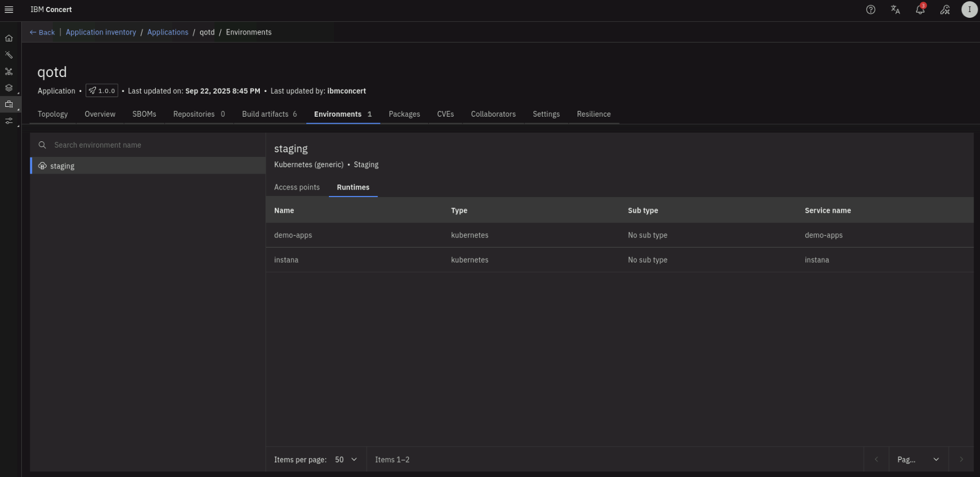
Task: Switch to the CVEs tab
Action: point(445,114)
